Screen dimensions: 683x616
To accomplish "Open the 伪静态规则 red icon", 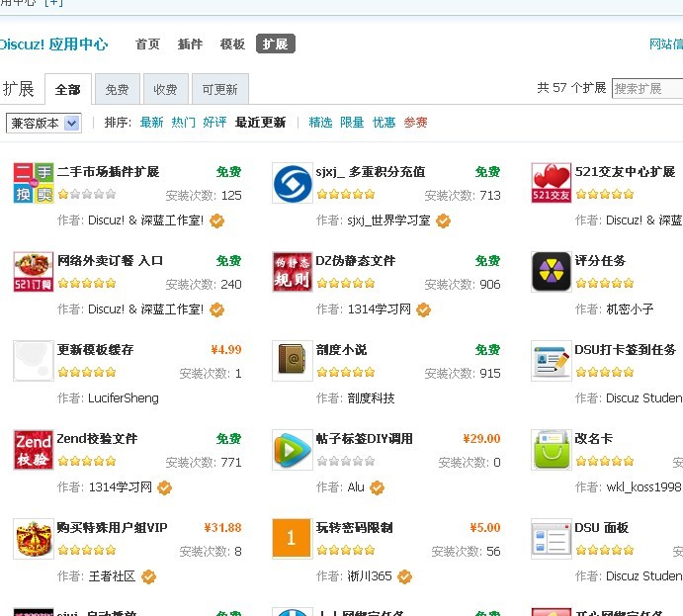I will click(x=293, y=272).
